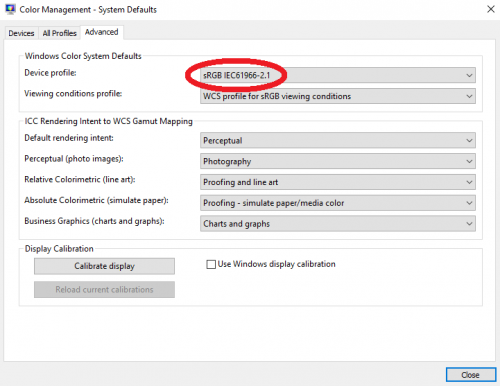Open the Default rendering intent dropdown
The height and width of the screenshot is (386, 500).
[338, 140]
